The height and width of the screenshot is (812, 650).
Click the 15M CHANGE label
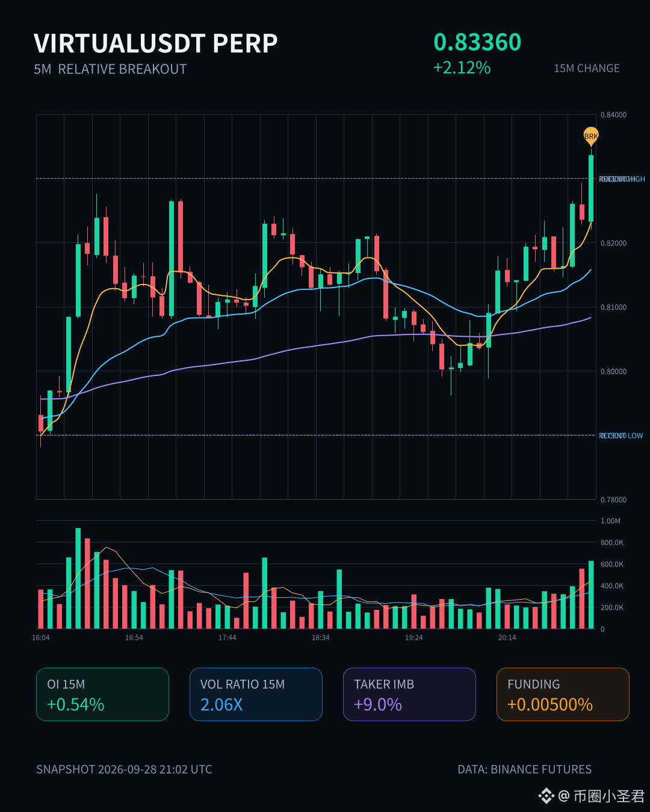(x=587, y=69)
